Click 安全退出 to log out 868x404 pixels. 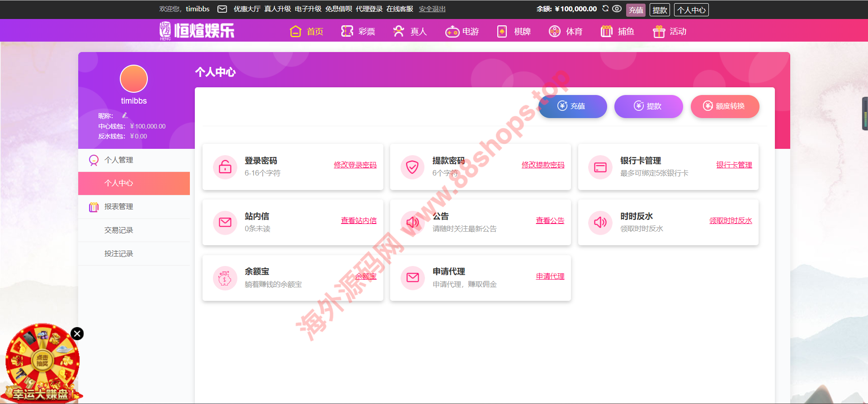coord(432,9)
